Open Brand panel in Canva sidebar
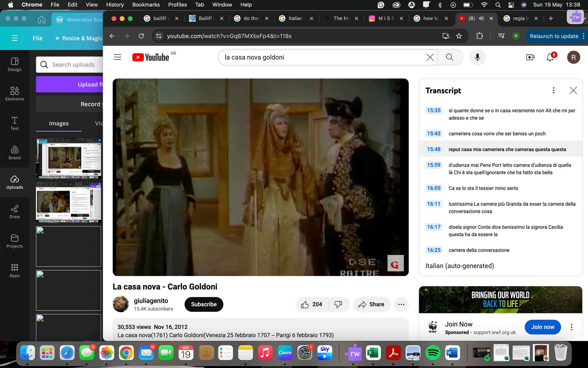Screen dimensions: 588x368 click(x=15, y=153)
